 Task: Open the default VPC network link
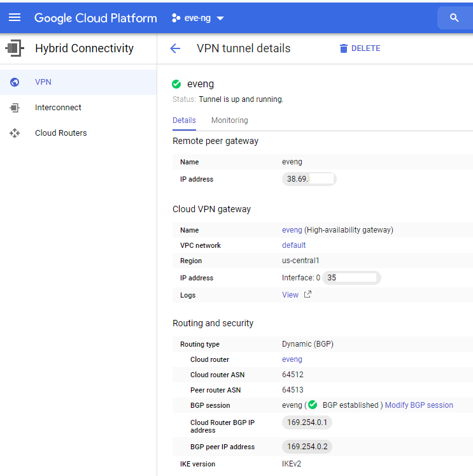[x=294, y=245]
